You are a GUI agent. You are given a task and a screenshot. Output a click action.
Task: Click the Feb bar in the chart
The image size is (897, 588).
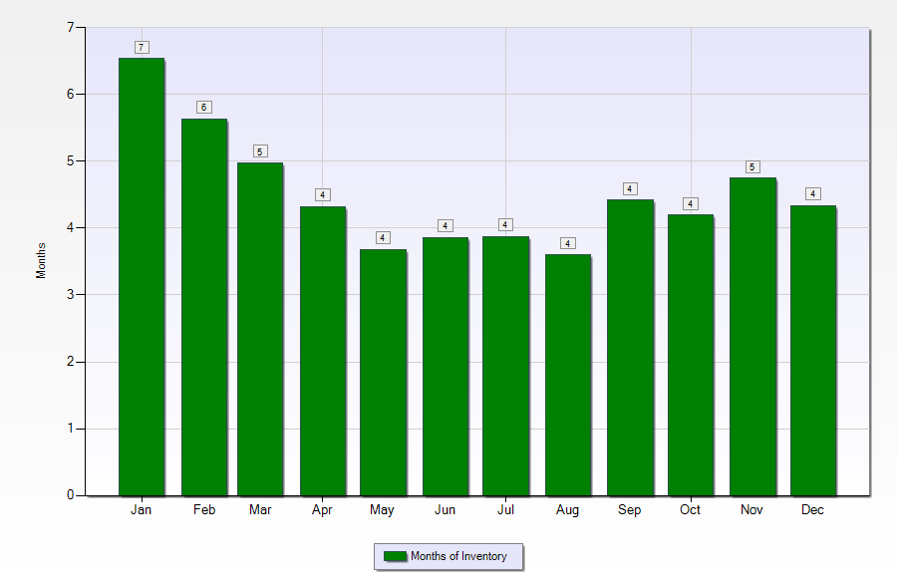[x=204, y=307]
